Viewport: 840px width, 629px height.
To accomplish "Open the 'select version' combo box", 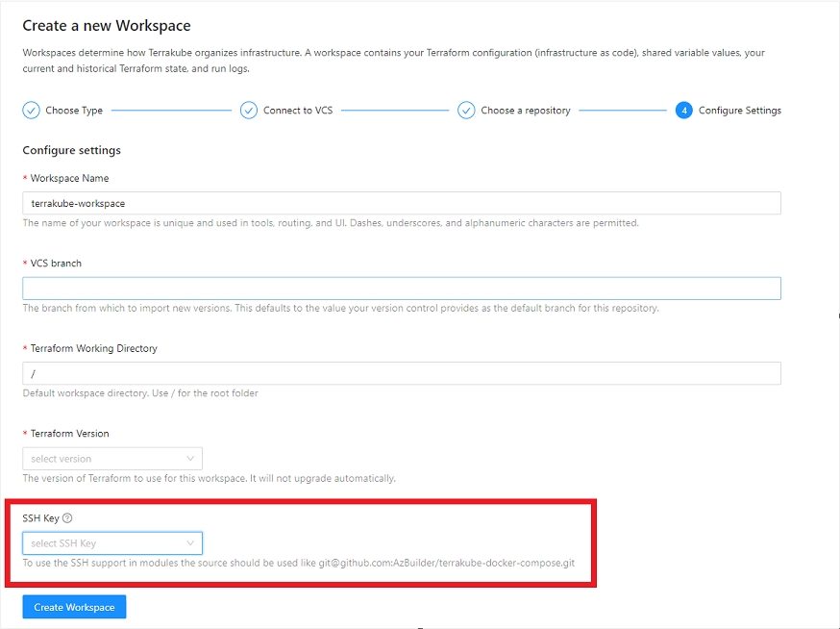I will 106,459.
